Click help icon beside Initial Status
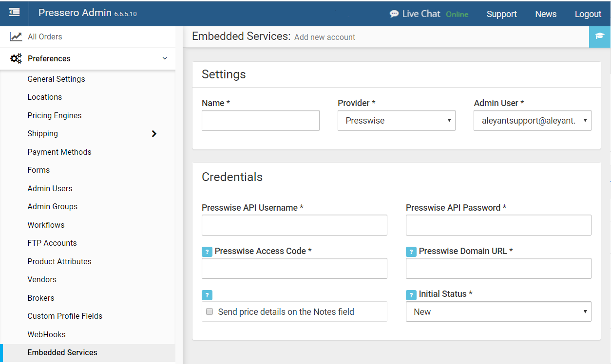The width and height of the screenshot is (611, 364). [411, 295]
